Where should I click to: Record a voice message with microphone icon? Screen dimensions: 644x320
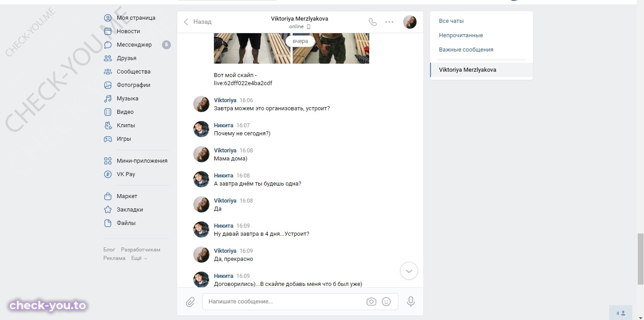coord(410,302)
